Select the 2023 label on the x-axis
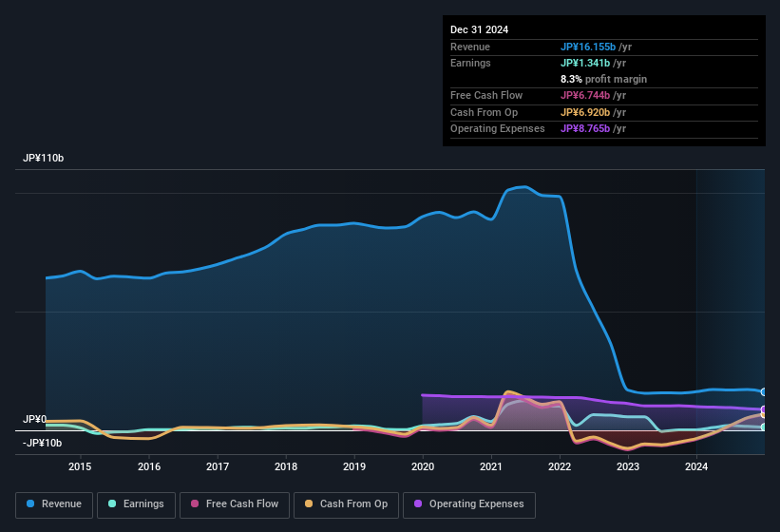The width and height of the screenshot is (780, 532). [628, 466]
